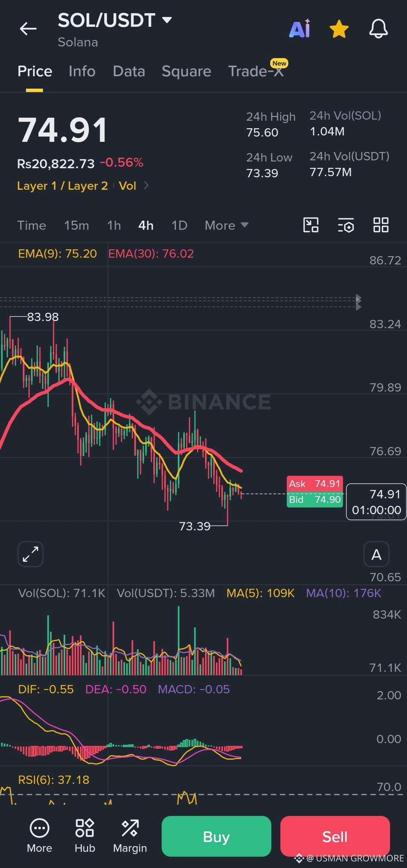Tap the MA(10): 176K volume label
This screenshot has height=868, width=407.
click(x=344, y=593)
